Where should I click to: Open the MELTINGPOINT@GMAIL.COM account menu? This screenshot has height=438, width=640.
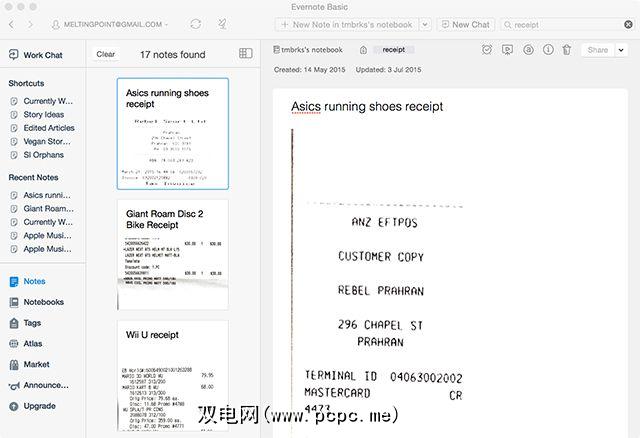(x=110, y=24)
